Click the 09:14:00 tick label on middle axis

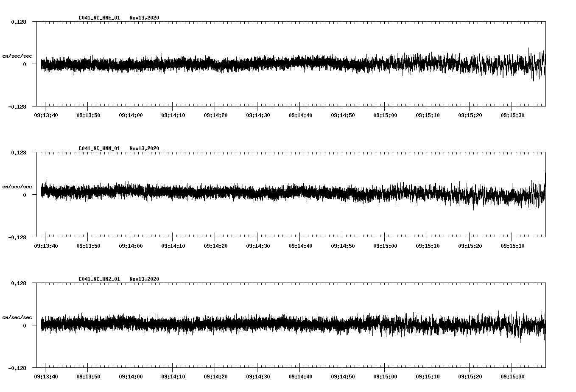click(x=131, y=245)
